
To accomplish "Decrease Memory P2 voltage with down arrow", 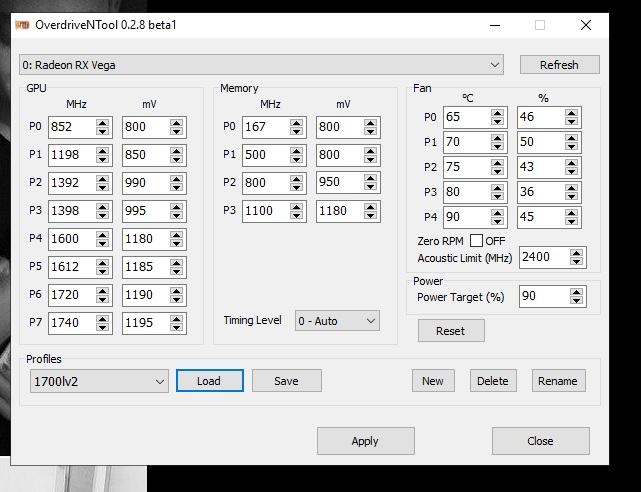I will tap(370, 188).
